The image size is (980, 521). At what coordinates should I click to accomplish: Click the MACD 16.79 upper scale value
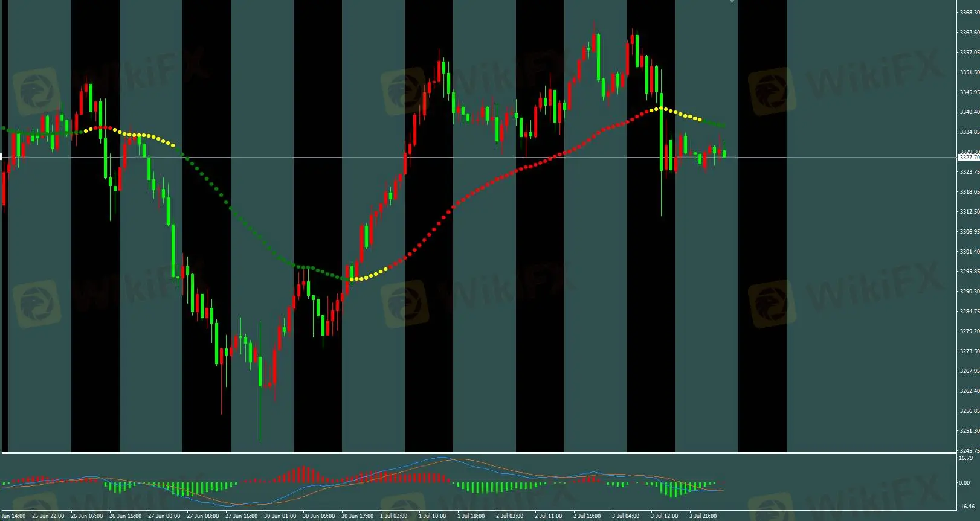point(965,458)
